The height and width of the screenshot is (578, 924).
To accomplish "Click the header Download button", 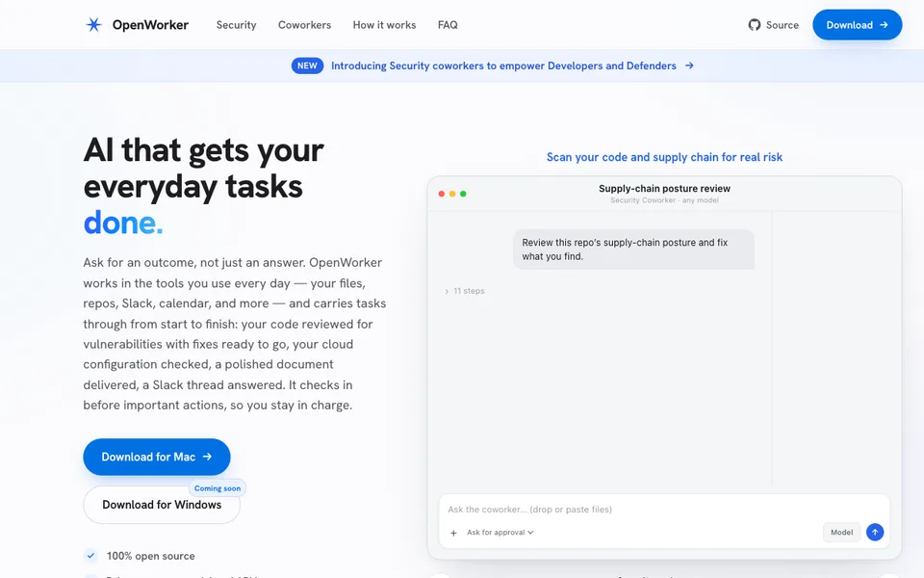I will [x=857, y=25].
